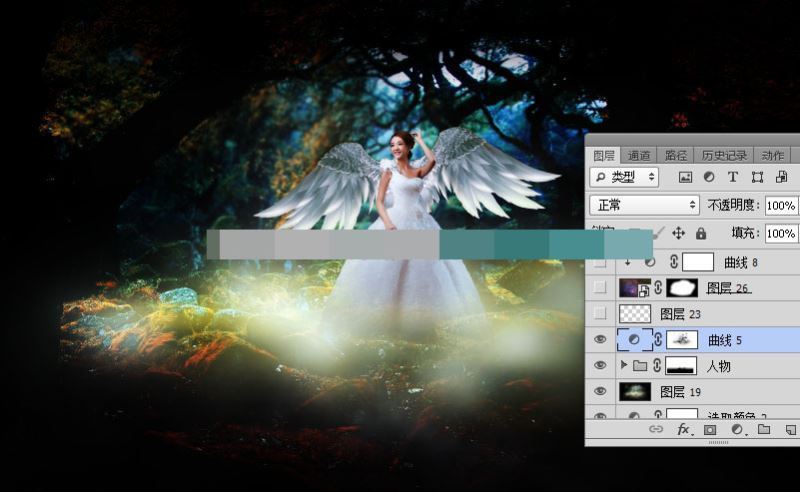Click adjustment icon of 选取颜色 layer
Viewport: 800px width, 492px height.
tap(634, 415)
